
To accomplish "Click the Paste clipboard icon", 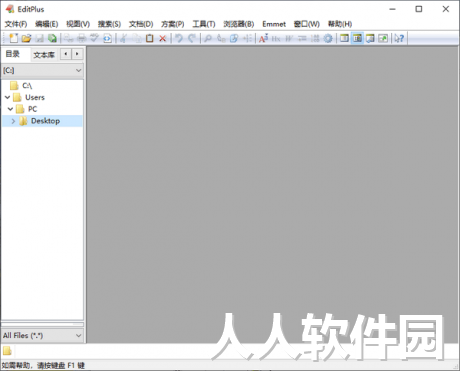I will [150, 38].
